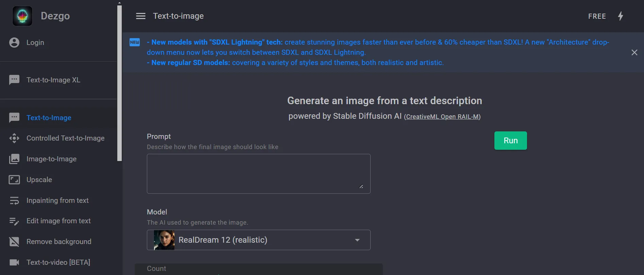Click the Dezgo brain logo icon

[22, 16]
